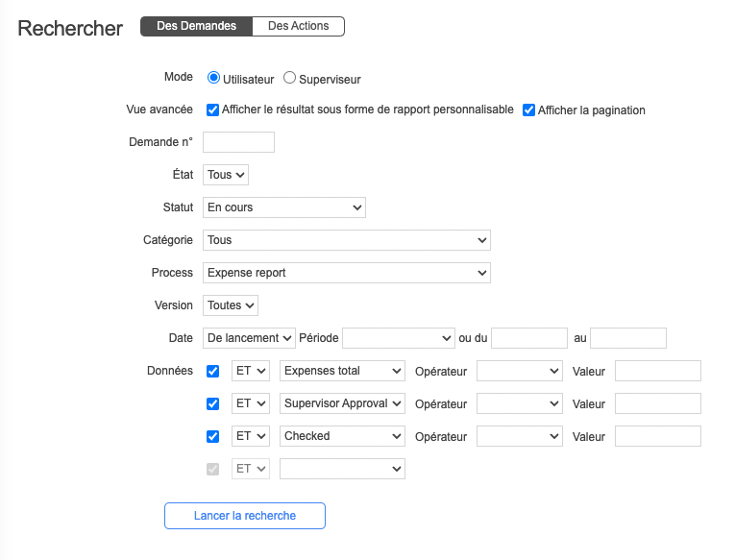This screenshot has width=735, height=560.
Task: Click the Demande n° input field
Action: pos(238,142)
